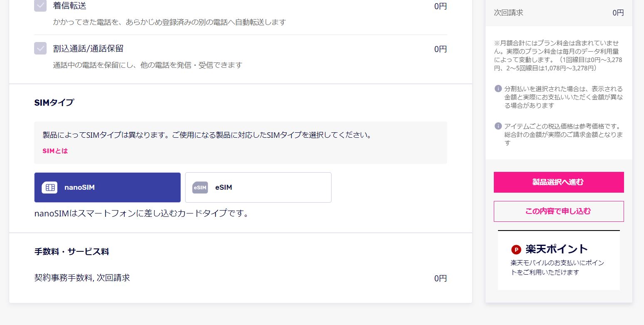Click the 0円 price beside 割込通話/通話保留
This screenshot has width=644, height=325.
tap(441, 49)
